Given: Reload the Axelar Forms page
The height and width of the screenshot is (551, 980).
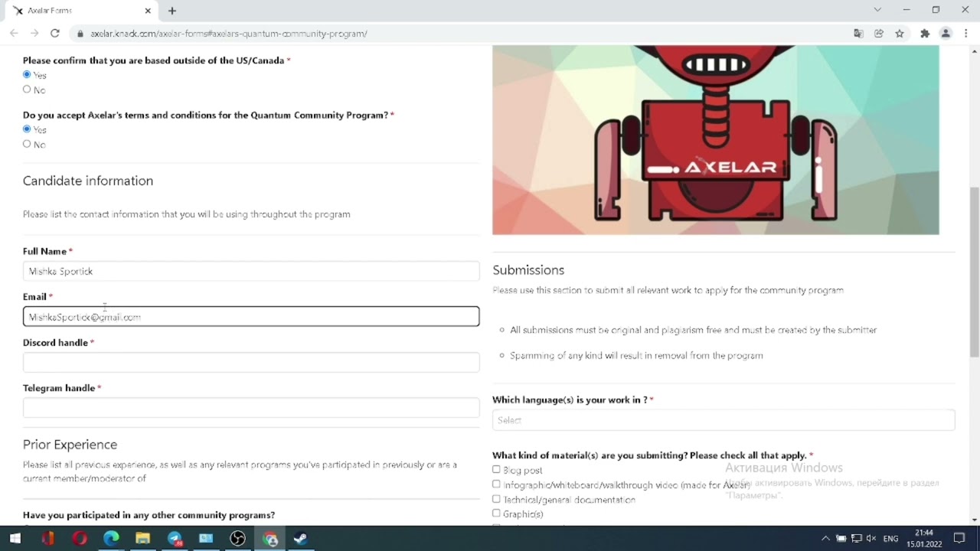Looking at the screenshot, I should 55,33.
